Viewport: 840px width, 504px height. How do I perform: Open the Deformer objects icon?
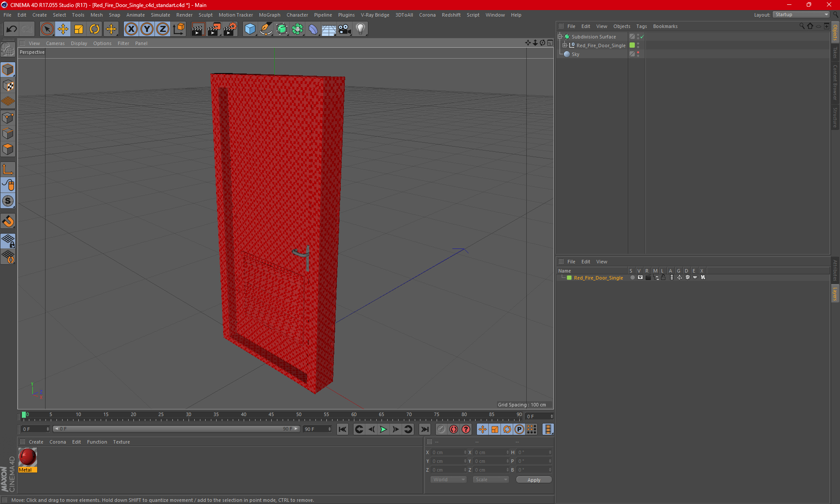[x=313, y=29]
